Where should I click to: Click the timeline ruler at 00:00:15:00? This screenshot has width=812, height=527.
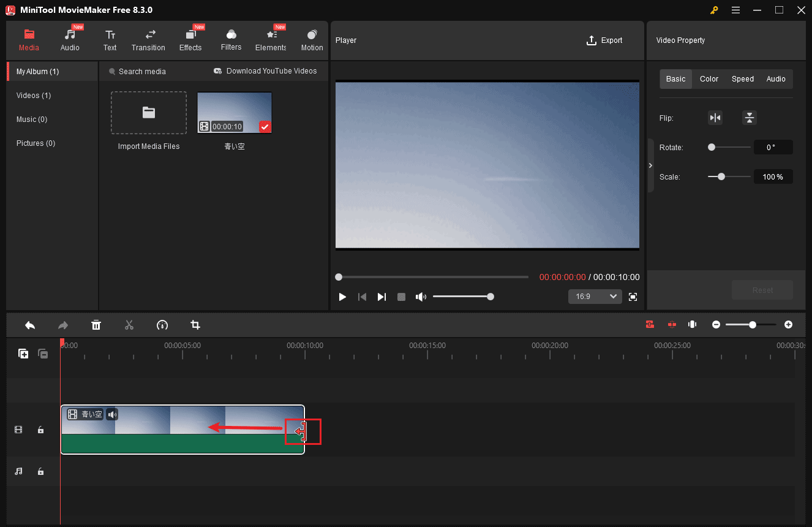coord(427,346)
